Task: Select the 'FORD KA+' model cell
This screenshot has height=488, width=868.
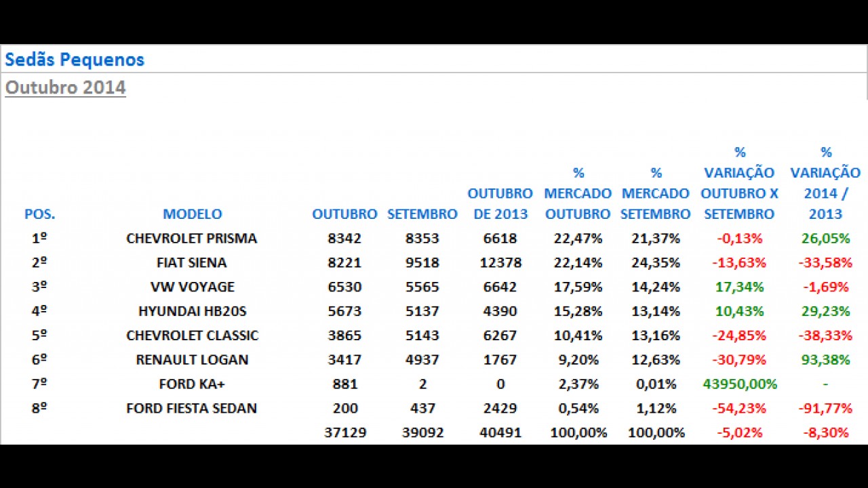Action: (x=192, y=384)
